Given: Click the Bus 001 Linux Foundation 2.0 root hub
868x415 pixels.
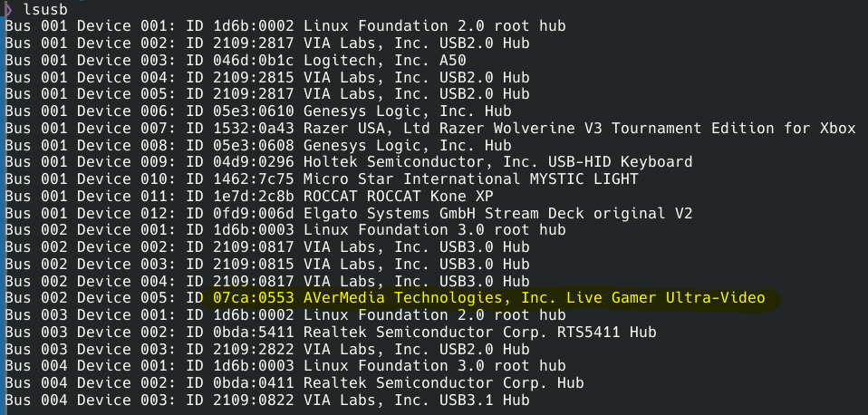Looking at the screenshot, I should 285,26.
